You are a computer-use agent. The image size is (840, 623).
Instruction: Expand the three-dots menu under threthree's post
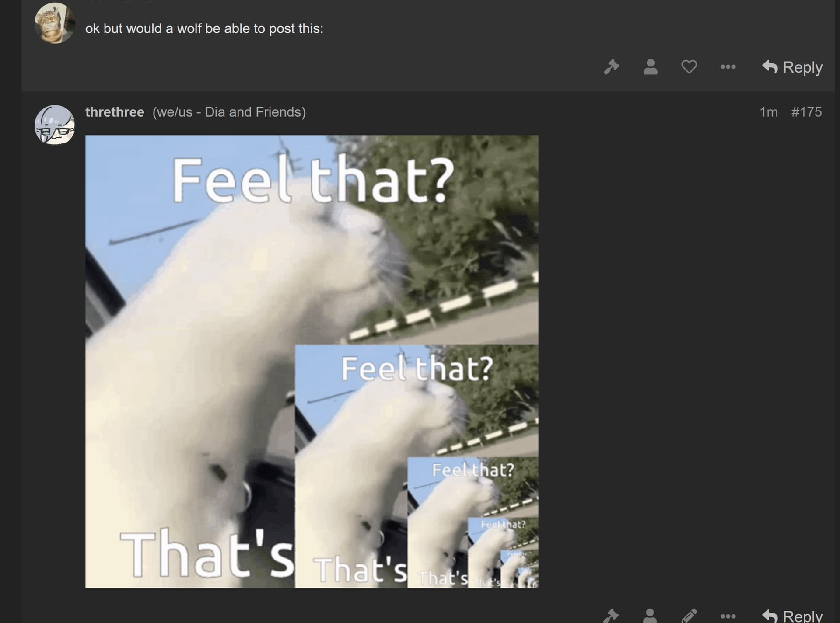tap(728, 616)
